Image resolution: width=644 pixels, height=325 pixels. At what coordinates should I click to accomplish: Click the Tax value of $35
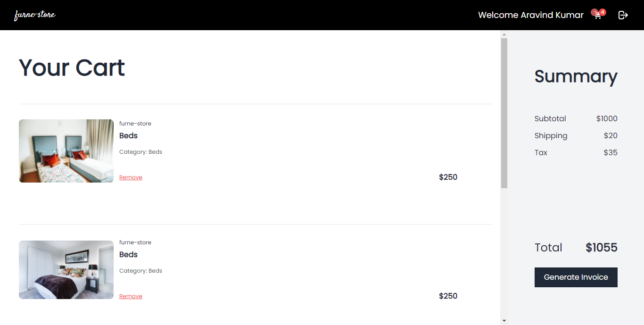pyautogui.click(x=611, y=152)
